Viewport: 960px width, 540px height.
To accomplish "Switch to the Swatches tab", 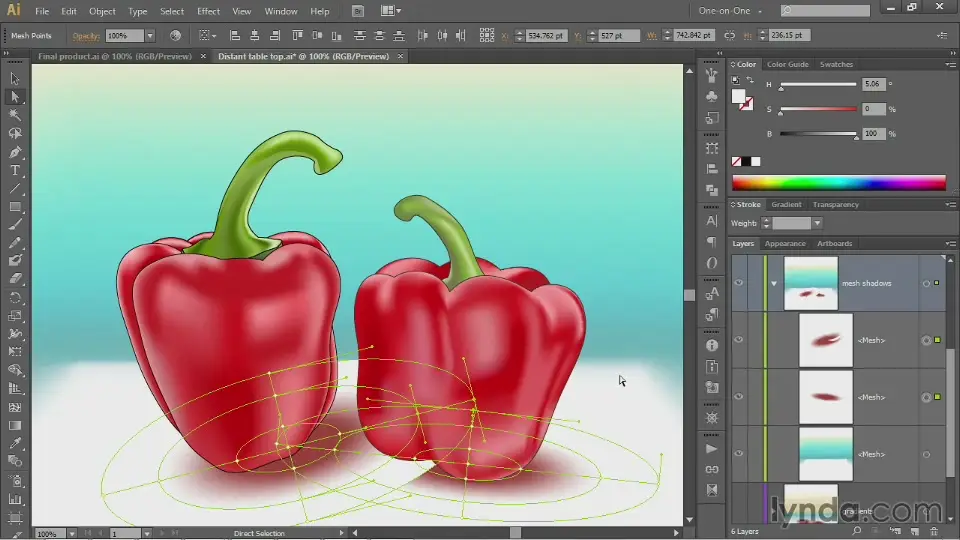I will (x=835, y=64).
